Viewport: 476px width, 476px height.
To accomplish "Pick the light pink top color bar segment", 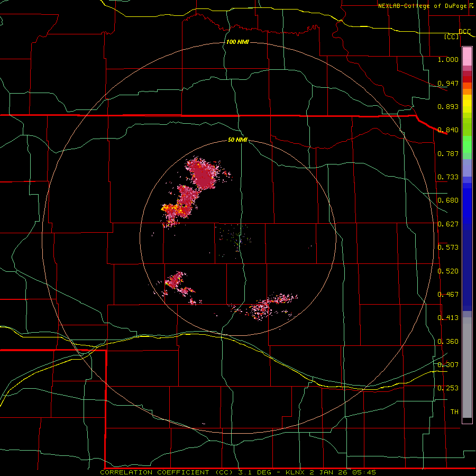I will coord(467,57).
